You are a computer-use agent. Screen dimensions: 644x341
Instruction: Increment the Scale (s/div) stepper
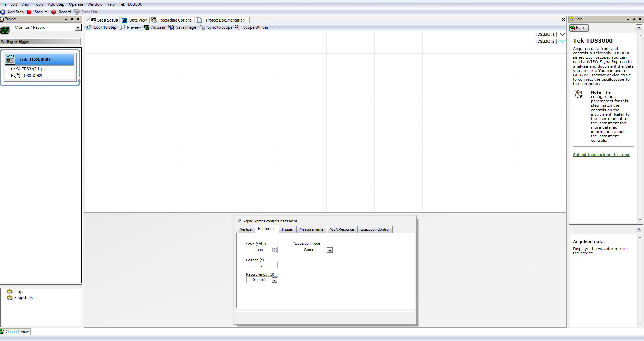(275, 249)
